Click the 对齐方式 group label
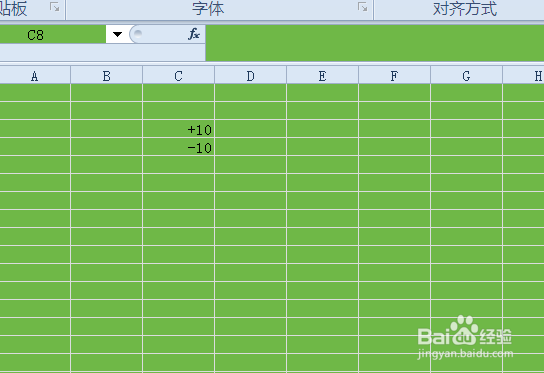544x373 pixels. tap(465, 8)
